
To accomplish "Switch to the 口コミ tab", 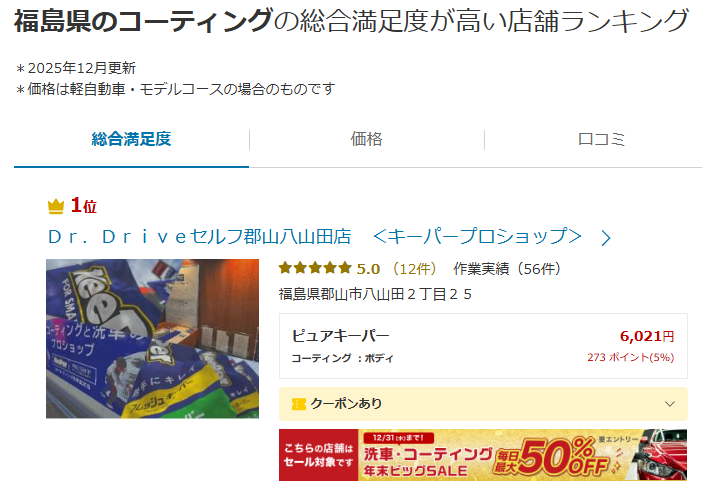I will pyautogui.click(x=601, y=139).
